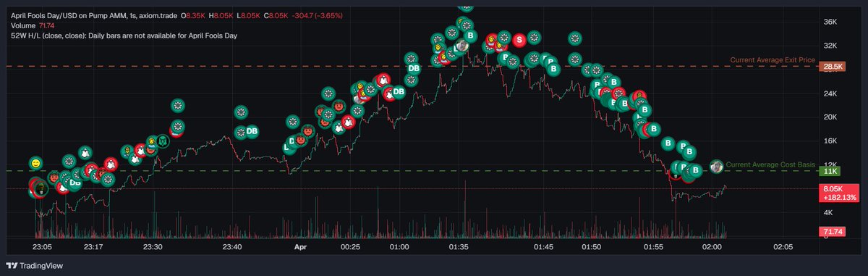Select the DB marker above 23:40

tap(252, 131)
